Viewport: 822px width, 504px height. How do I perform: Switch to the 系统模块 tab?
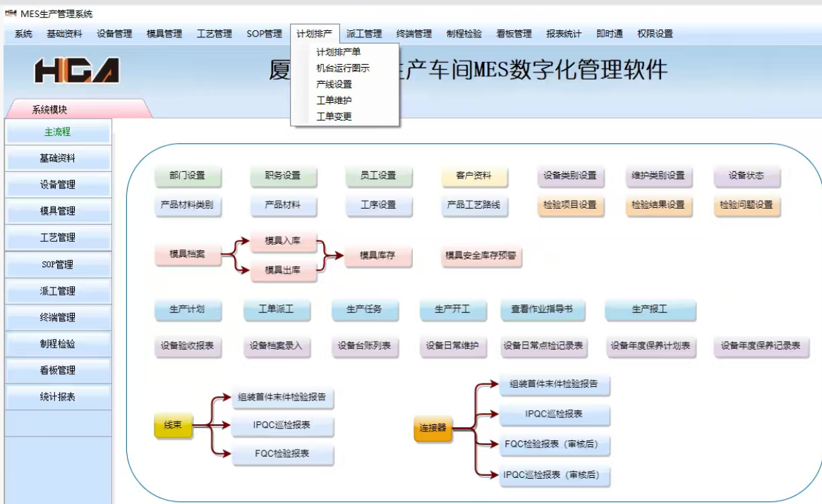50,109
